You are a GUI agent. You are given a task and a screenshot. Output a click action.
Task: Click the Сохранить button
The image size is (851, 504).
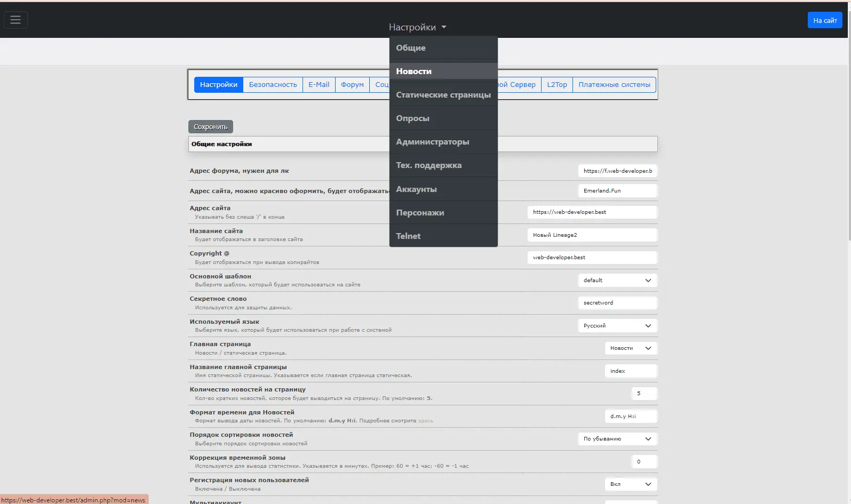point(211,127)
